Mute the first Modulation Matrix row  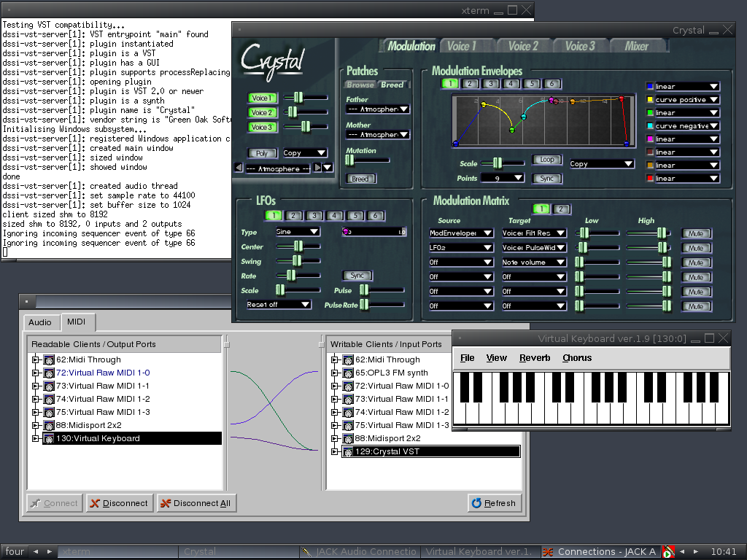point(696,233)
